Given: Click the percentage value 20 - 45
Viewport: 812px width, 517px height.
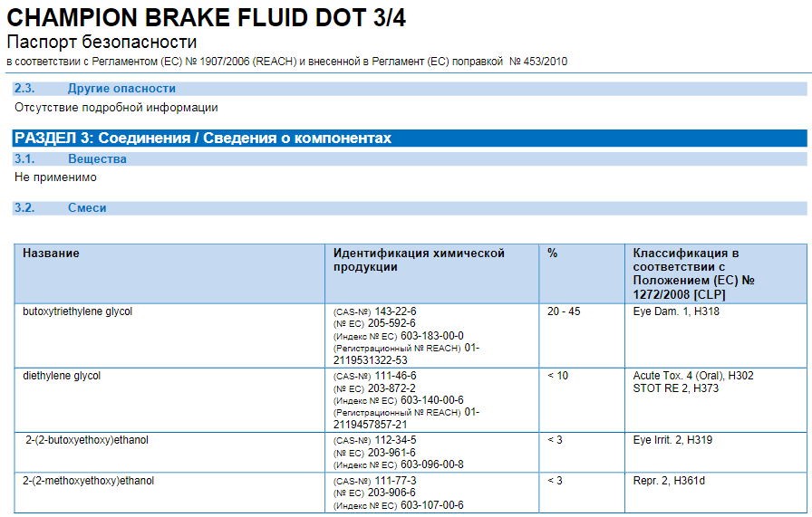Looking at the screenshot, I should [564, 311].
